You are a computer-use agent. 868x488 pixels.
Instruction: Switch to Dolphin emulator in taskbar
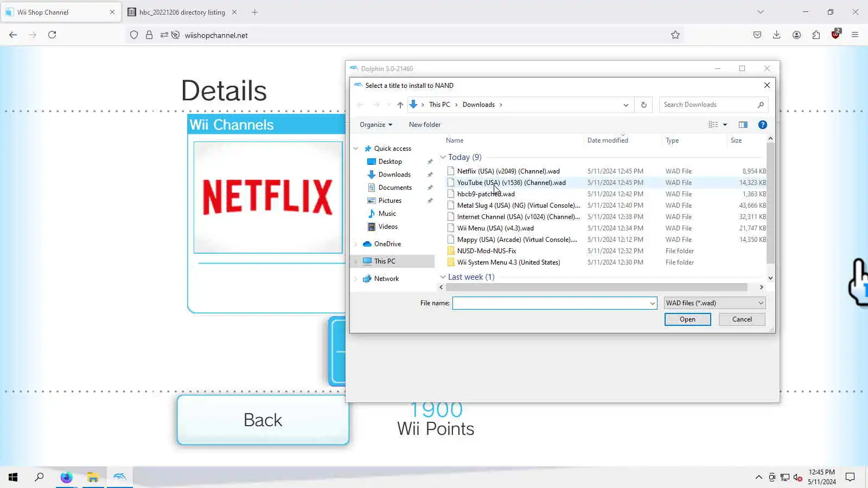click(x=119, y=477)
